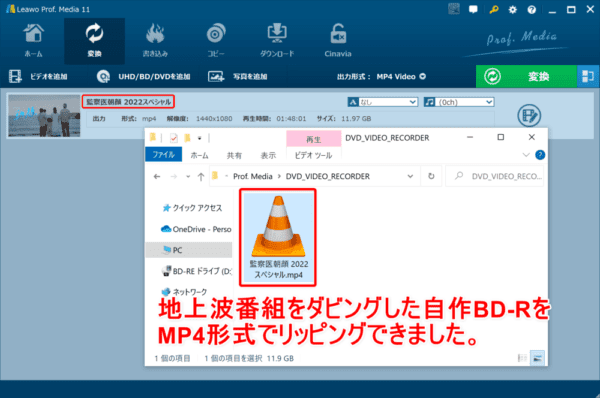Image resolution: width=600 pixels, height=398 pixels.
Task: Open the Cinavia removal module
Action: point(338,41)
